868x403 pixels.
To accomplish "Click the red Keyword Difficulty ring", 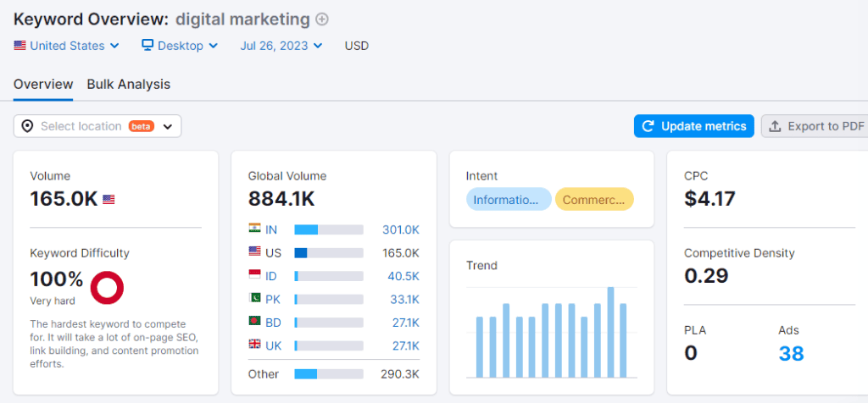I will [x=107, y=288].
